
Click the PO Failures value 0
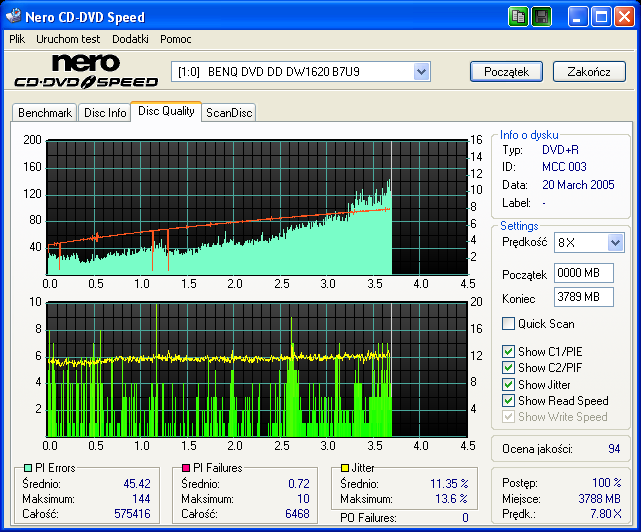tap(465, 518)
